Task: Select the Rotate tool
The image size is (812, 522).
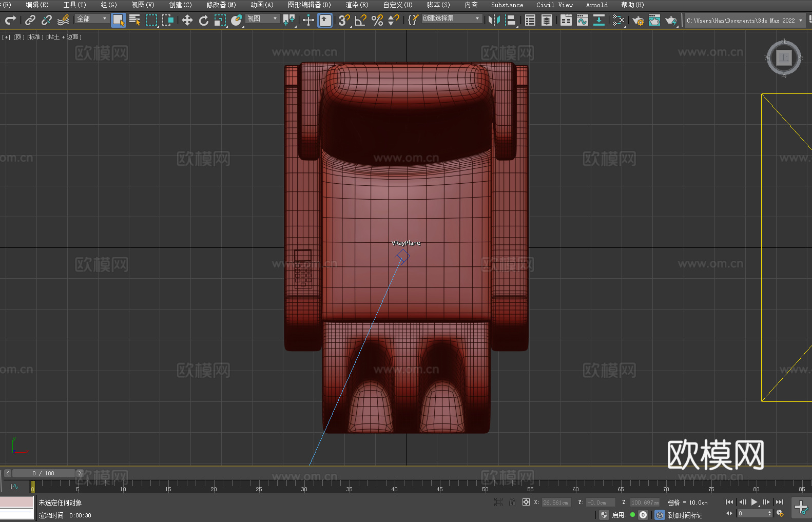Action: [204, 20]
